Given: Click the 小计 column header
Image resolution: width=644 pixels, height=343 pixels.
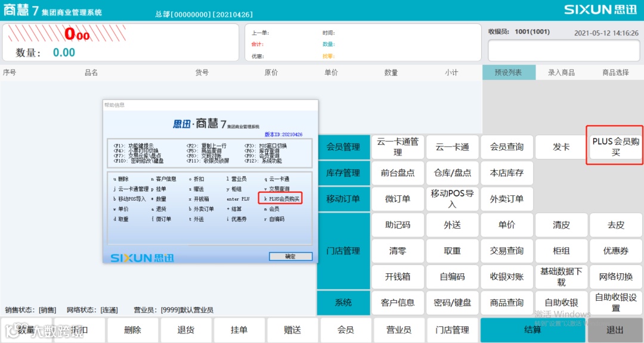Looking at the screenshot, I should coord(451,73).
